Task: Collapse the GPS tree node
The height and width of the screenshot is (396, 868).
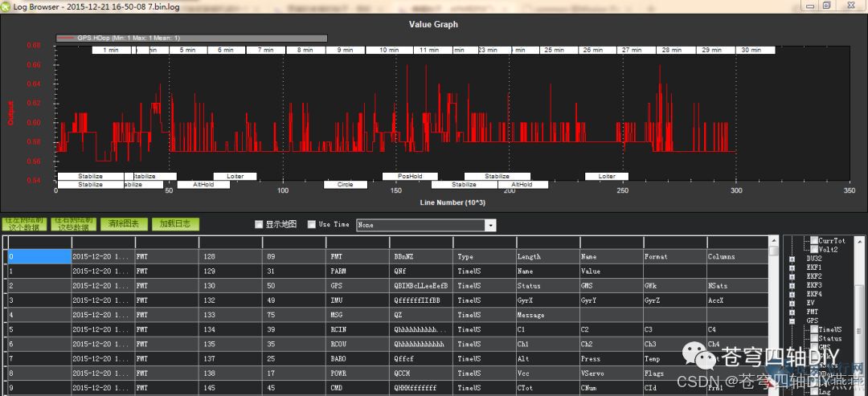Action: [x=792, y=320]
